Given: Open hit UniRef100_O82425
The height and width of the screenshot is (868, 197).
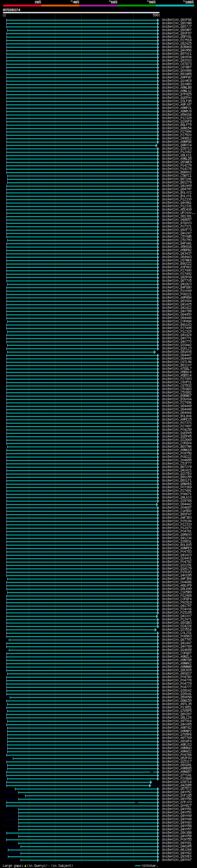Looking at the screenshot, I should point(176,43).
